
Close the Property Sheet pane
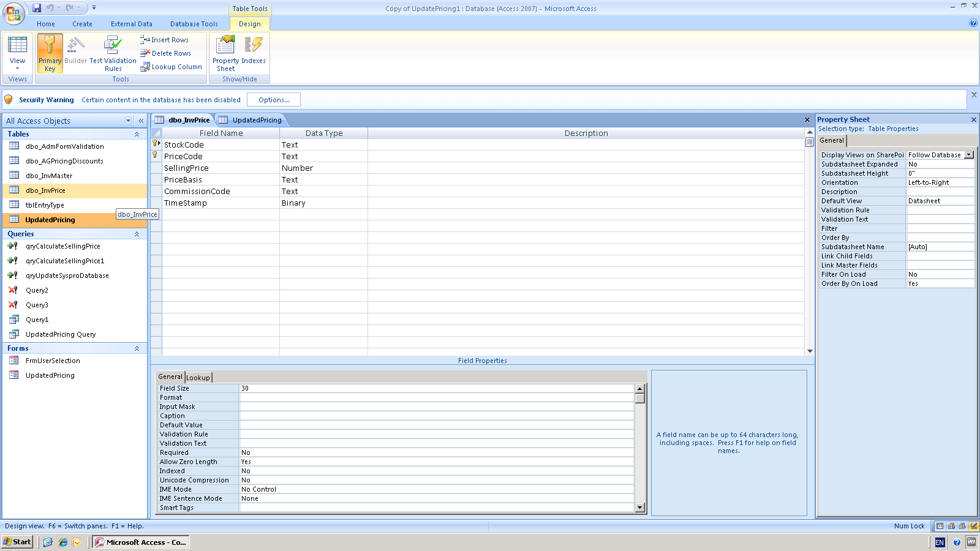[974, 119]
